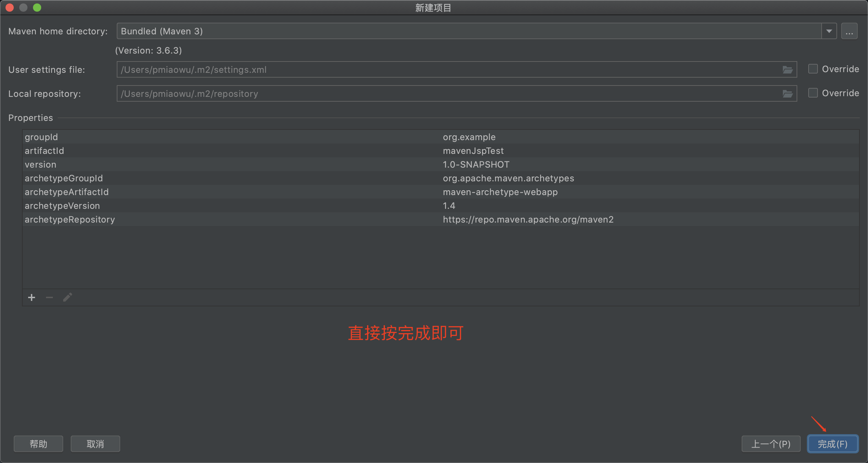Click the edit property pencil icon
The width and height of the screenshot is (868, 463).
point(68,297)
